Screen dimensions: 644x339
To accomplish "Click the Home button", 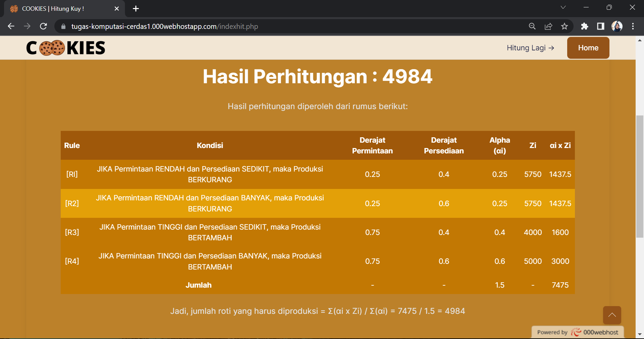I will coord(588,48).
